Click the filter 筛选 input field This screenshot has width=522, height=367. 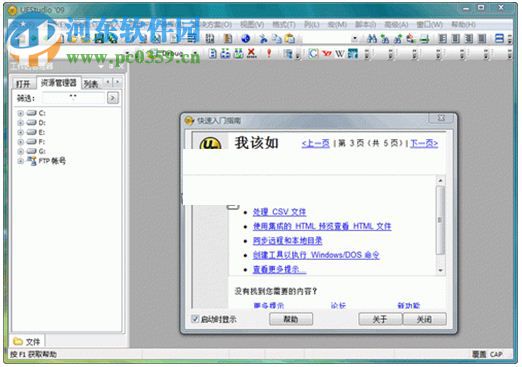point(73,98)
